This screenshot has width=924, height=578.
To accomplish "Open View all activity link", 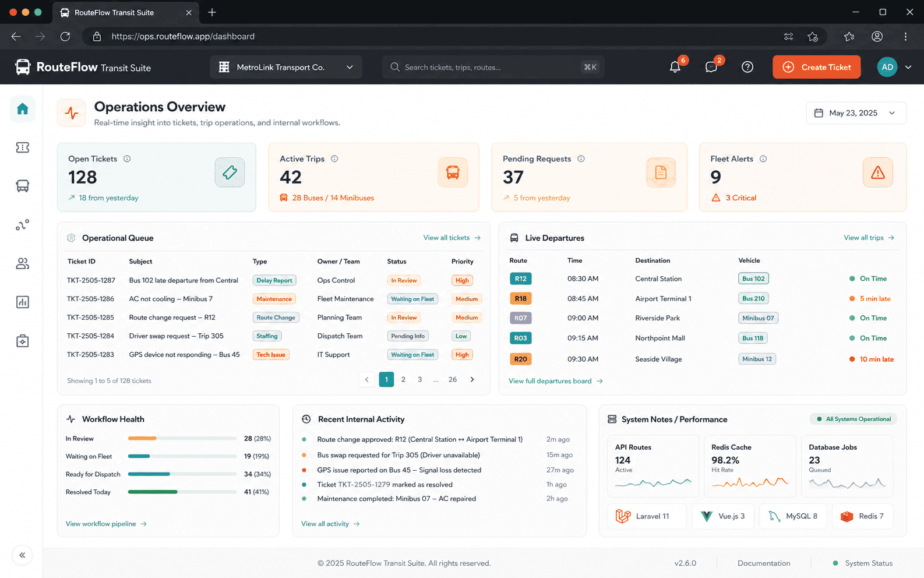I will click(x=330, y=524).
